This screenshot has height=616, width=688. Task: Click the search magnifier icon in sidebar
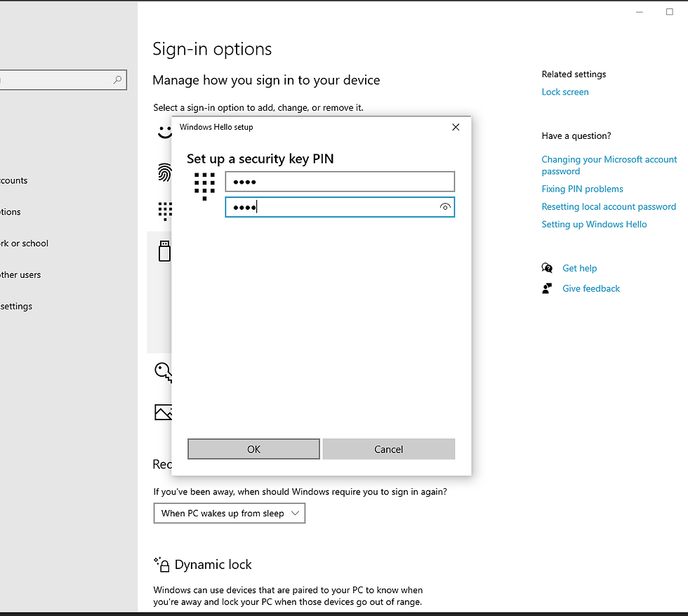pyautogui.click(x=117, y=80)
